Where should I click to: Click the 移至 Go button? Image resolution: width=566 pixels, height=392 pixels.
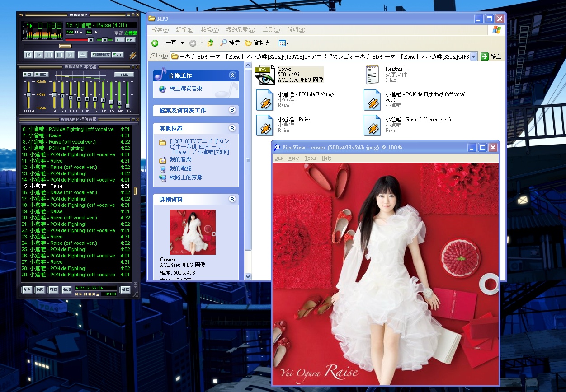pos(491,56)
